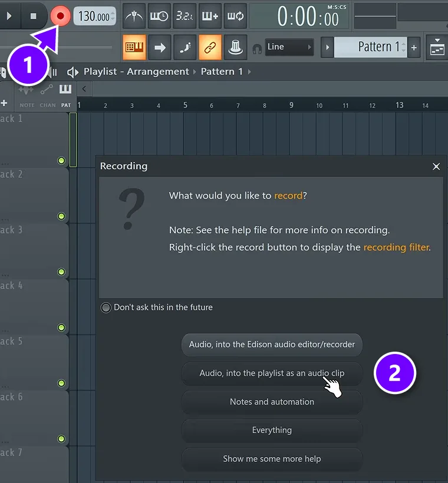Toggle typing keyboard to piano icon
The width and height of the screenshot is (448, 483).
(x=134, y=47)
